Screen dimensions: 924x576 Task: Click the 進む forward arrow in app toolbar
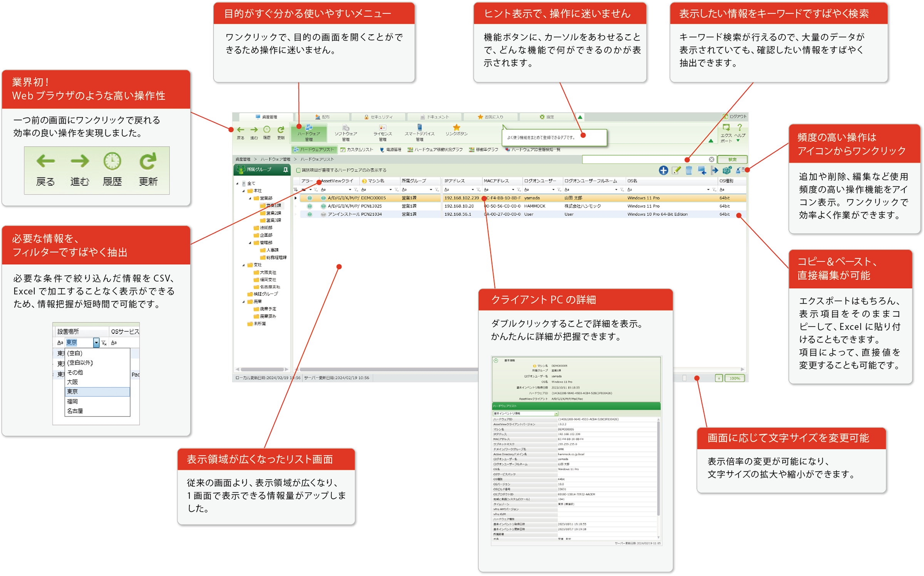click(254, 131)
